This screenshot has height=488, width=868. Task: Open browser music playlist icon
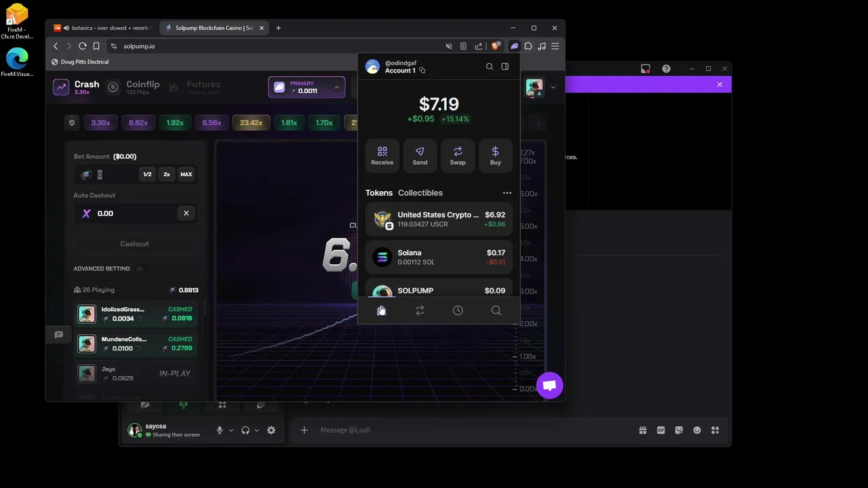pos(542,46)
